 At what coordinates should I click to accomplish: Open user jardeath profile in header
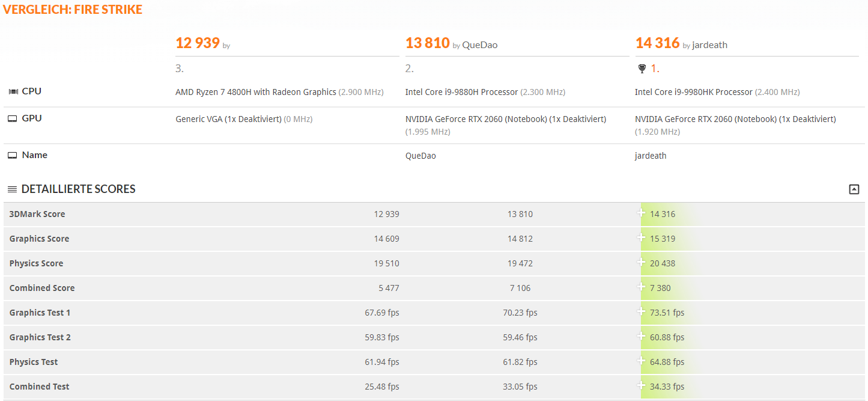click(710, 45)
